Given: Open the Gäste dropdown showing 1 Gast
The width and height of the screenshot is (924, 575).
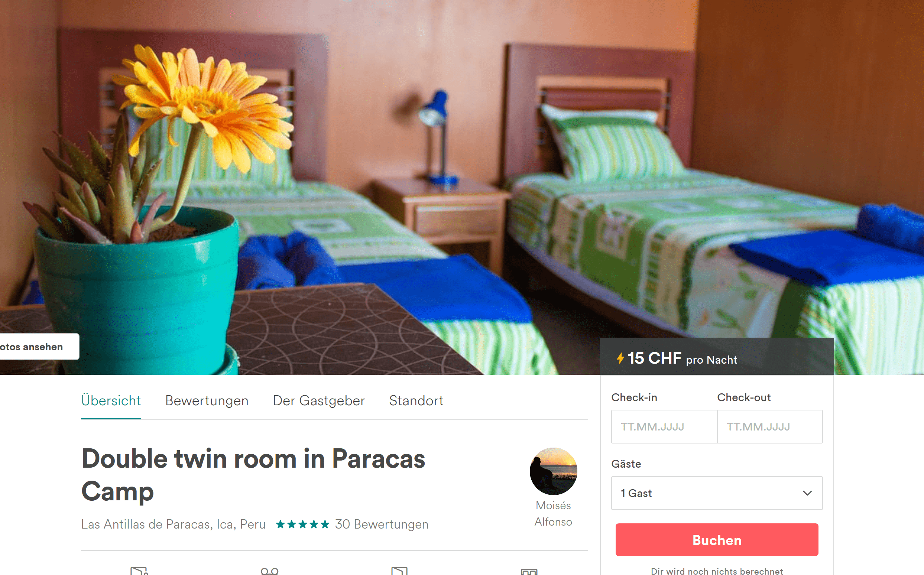Looking at the screenshot, I should [717, 493].
